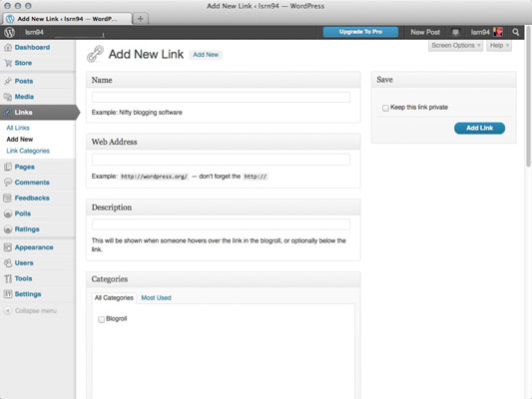The width and height of the screenshot is (532, 399).
Task: Click the Collapse menu arrow icon
Action: (x=8, y=310)
